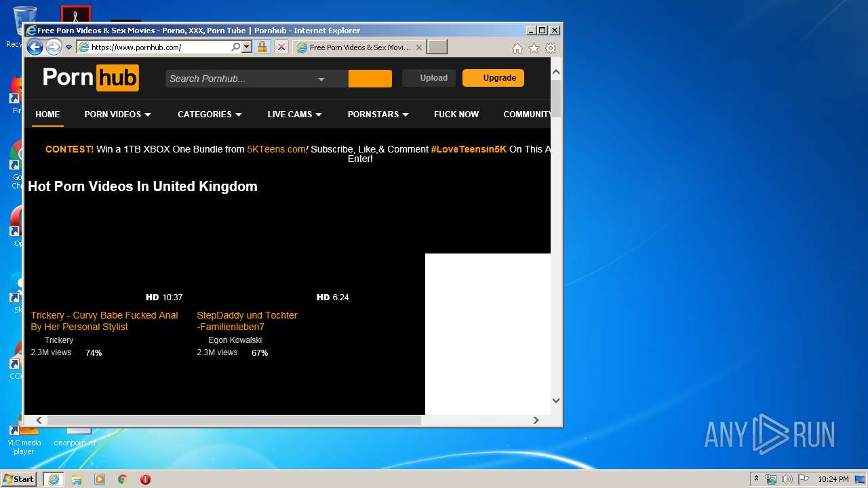Viewport: 868px width, 488px height.
Task: Minimize the Internet Explorer window
Action: point(531,30)
